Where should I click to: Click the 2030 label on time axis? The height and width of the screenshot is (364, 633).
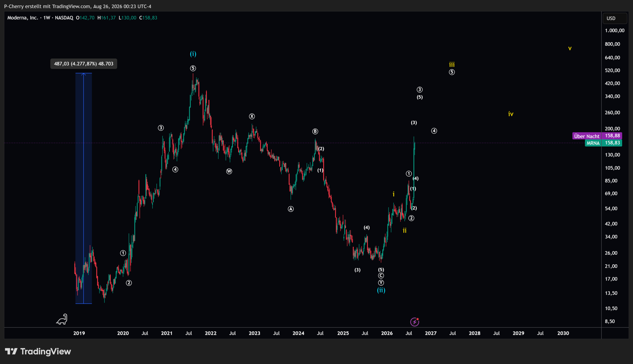[563, 333]
